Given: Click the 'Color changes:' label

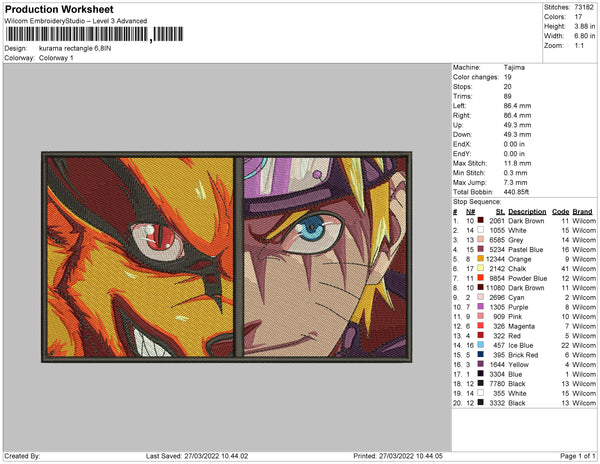Looking at the screenshot, I should click(x=476, y=77).
